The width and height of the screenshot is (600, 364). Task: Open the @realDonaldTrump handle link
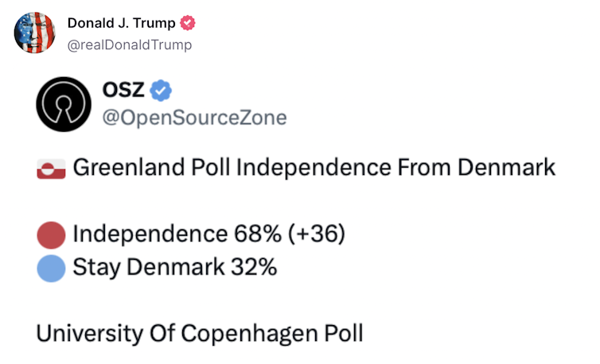tap(130, 45)
